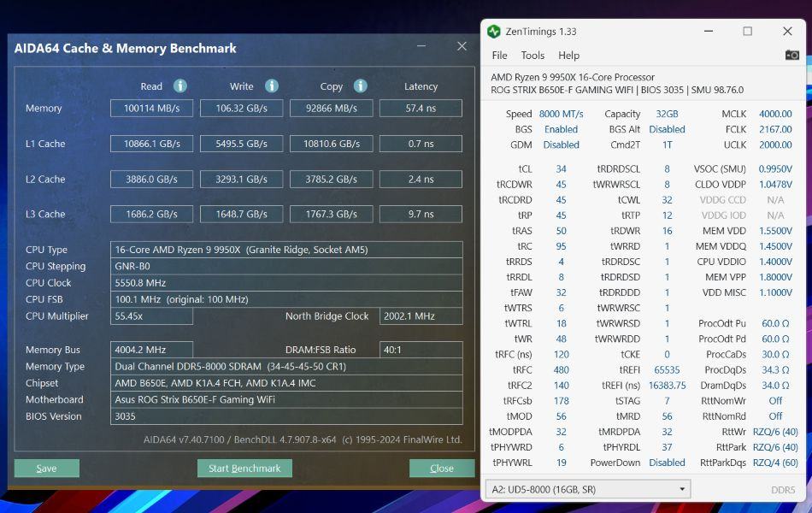This screenshot has width=812, height=513.
Task: Click UCLK value 2000.00
Action: tap(775, 145)
